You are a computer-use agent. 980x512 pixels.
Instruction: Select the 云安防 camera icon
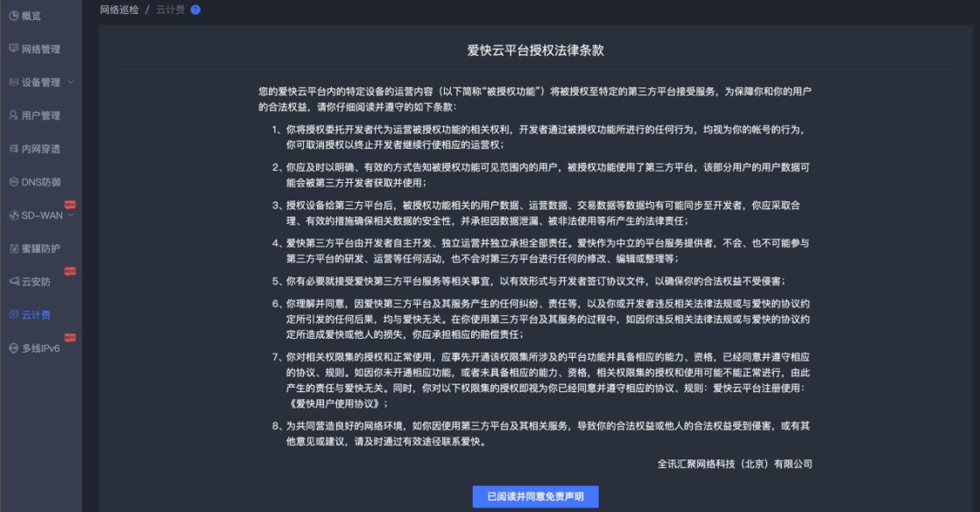14,282
